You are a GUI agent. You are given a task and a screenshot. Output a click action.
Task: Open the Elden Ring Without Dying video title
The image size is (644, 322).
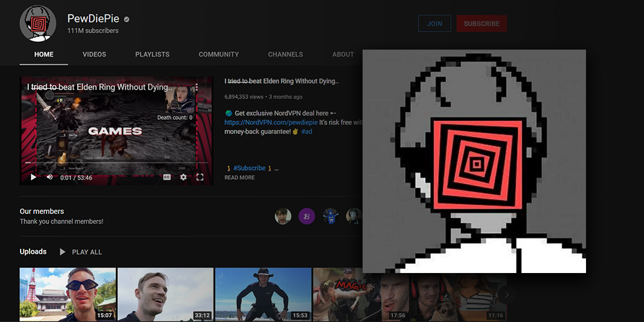[x=281, y=81]
